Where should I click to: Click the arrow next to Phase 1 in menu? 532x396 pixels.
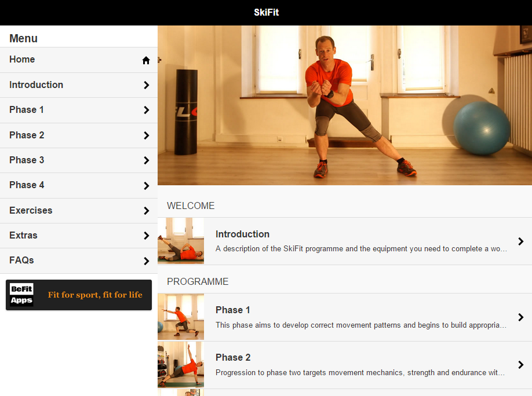[x=146, y=110]
